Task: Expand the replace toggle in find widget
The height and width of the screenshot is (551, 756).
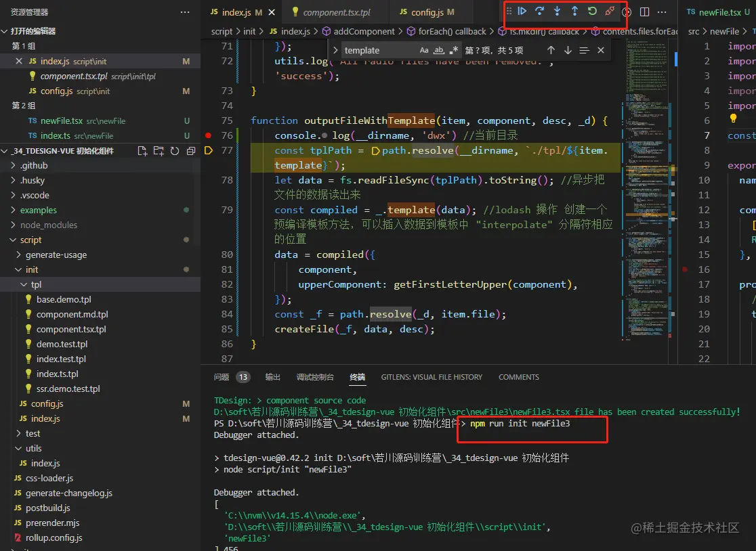Action: 335,50
